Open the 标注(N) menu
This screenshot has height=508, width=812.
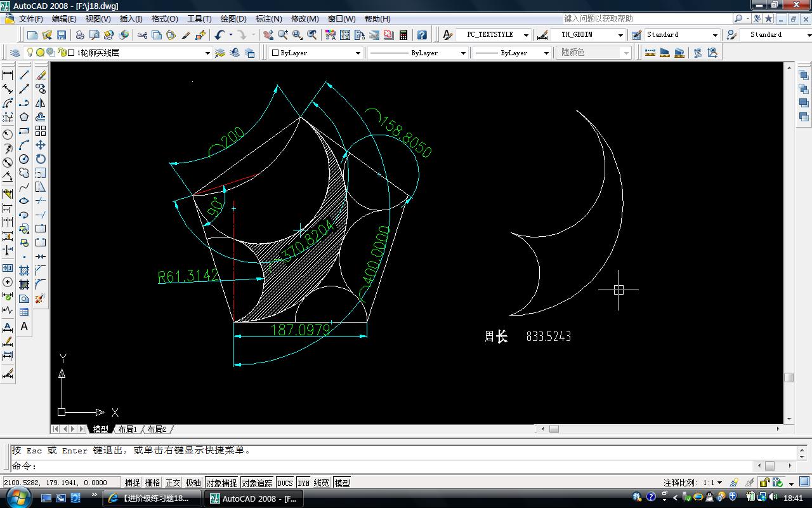pyautogui.click(x=268, y=18)
